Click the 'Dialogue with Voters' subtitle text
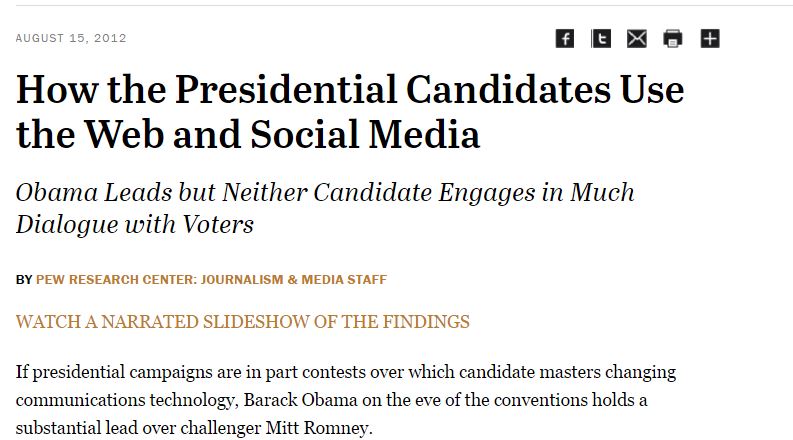793x440 pixels. coord(135,224)
